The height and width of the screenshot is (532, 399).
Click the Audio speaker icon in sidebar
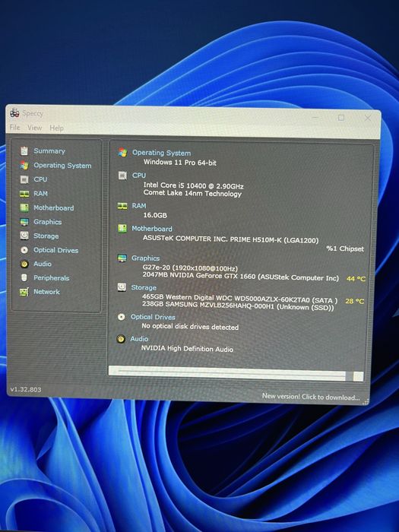24,264
